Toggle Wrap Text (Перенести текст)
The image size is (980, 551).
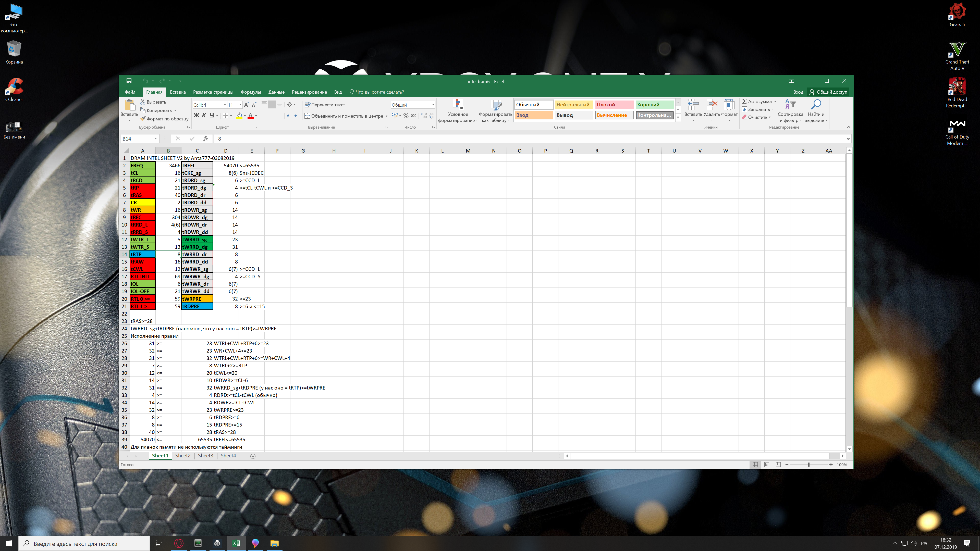click(x=325, y=105)
